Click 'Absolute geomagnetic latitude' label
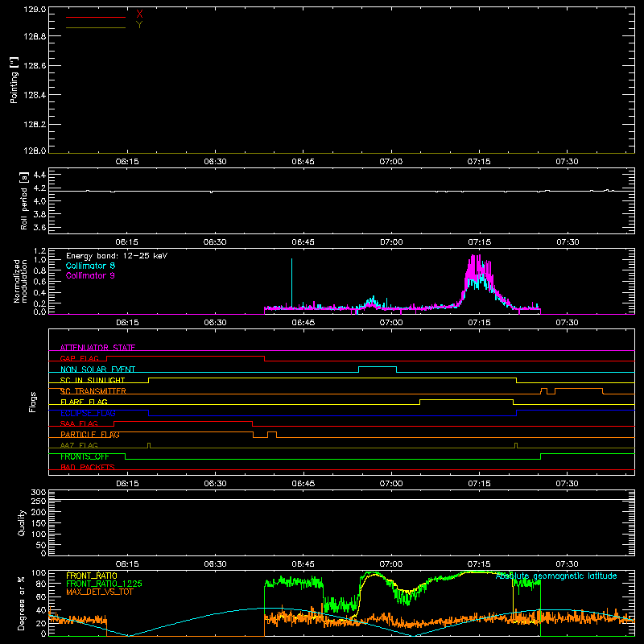Screen dimensions: 644x644 556,576
